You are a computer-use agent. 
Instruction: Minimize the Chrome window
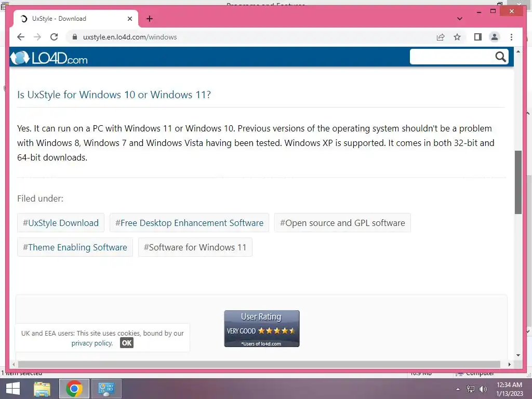point(478,11)
